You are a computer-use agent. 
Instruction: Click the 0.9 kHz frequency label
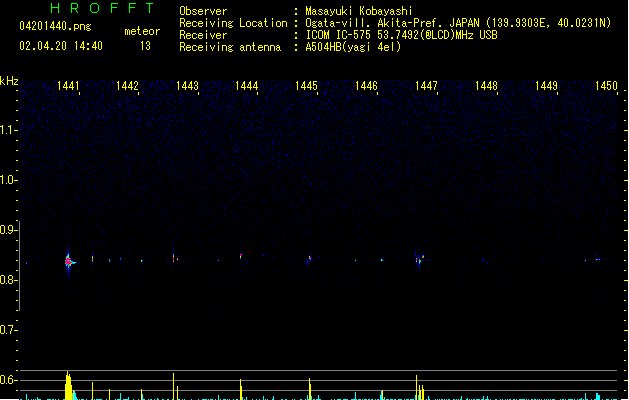pos(7,230)
